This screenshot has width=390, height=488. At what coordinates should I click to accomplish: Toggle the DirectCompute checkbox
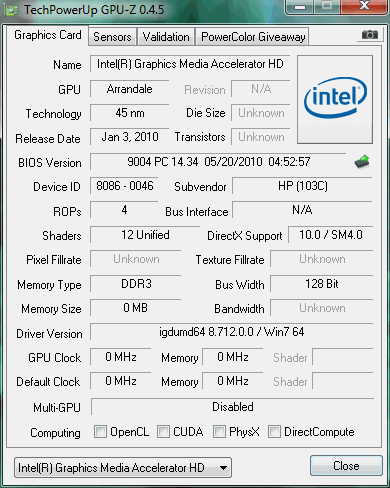tap(274, 431)
